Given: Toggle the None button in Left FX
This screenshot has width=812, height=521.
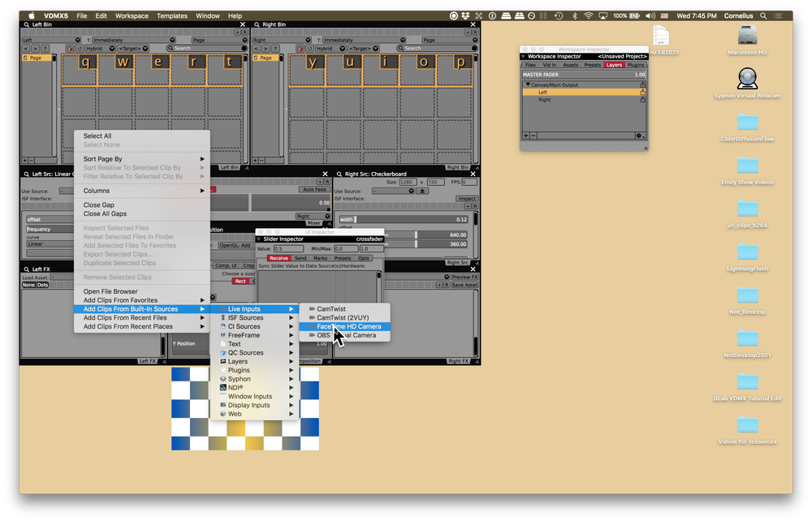Looking at the screenshot, I should tap(28, 285).
